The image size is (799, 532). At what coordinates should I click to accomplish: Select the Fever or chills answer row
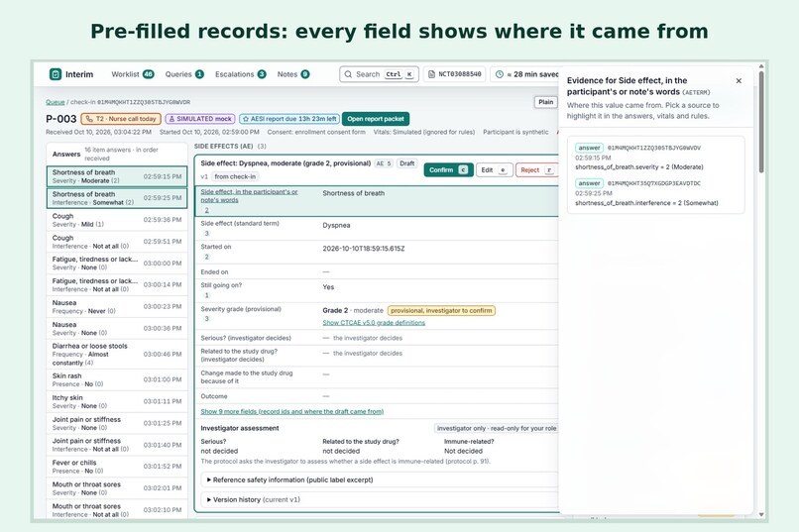click(117, 467)
